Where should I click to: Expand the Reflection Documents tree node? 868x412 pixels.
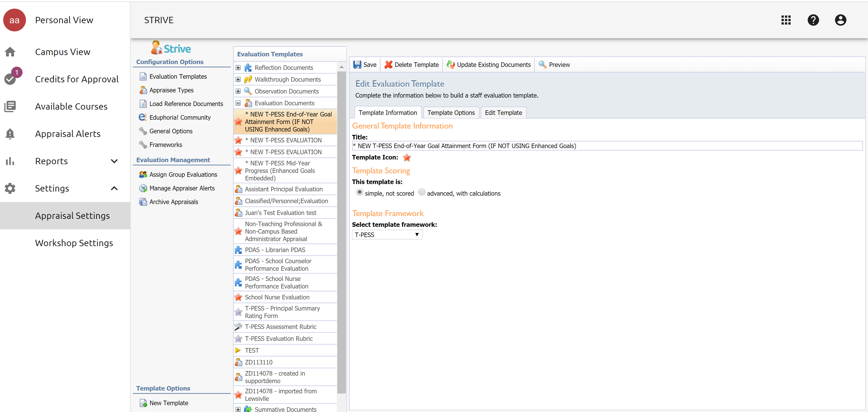tap(238, 68)
